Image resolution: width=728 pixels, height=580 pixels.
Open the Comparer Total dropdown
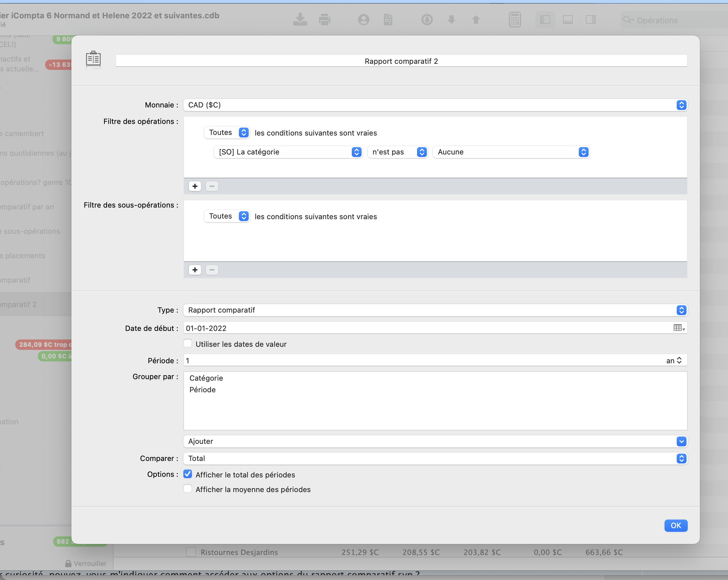[x=435, y=459]
